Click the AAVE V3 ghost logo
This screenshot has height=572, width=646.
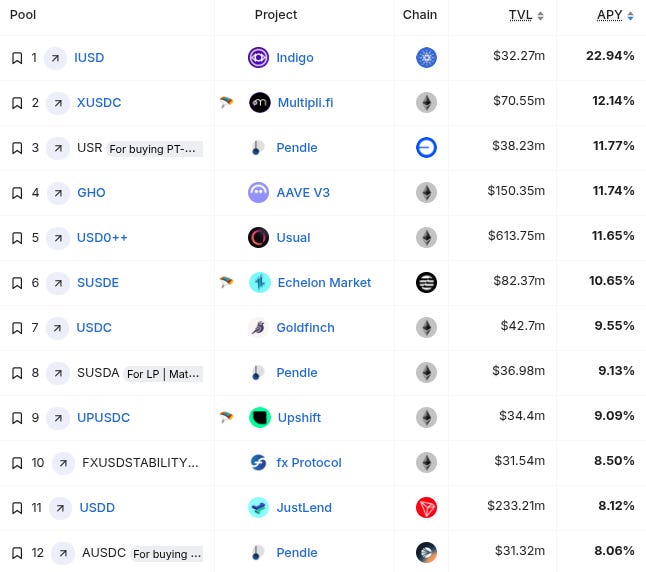[x=258, y=192]
